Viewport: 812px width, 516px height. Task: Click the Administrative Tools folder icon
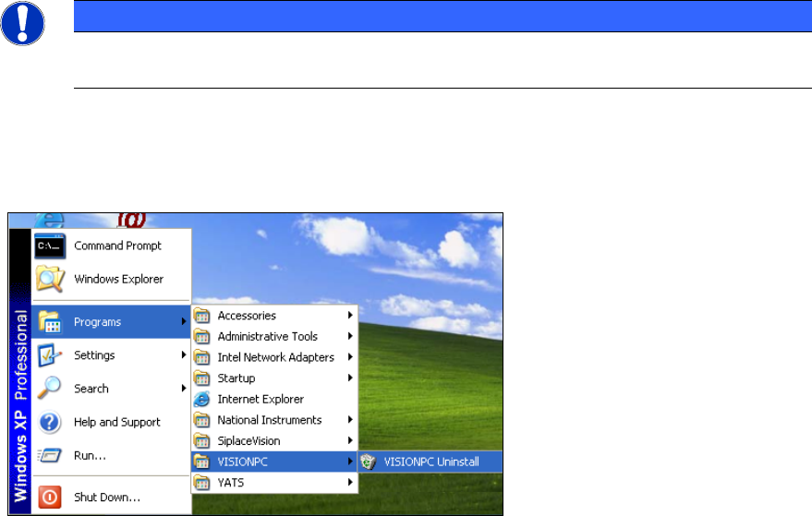[x=202, y=336]
